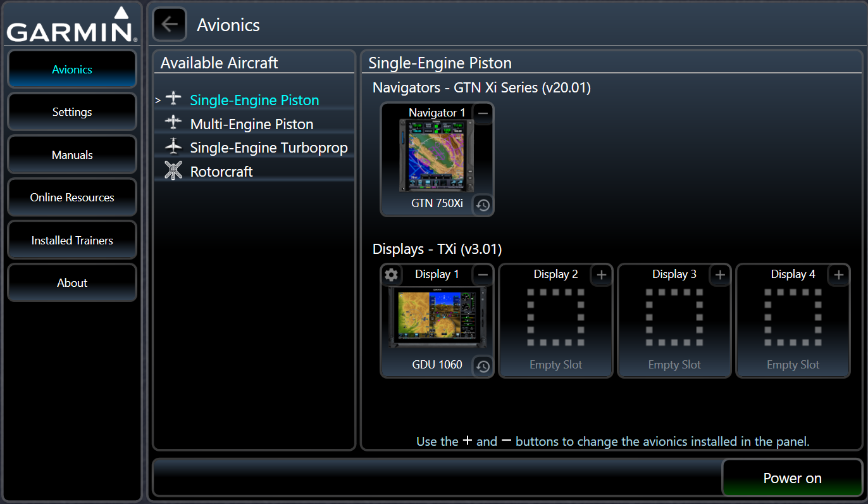Screen dimensions: 868x504
Task: Select Single-Engine Turboprop aircraft
Action: pos(254,148)
